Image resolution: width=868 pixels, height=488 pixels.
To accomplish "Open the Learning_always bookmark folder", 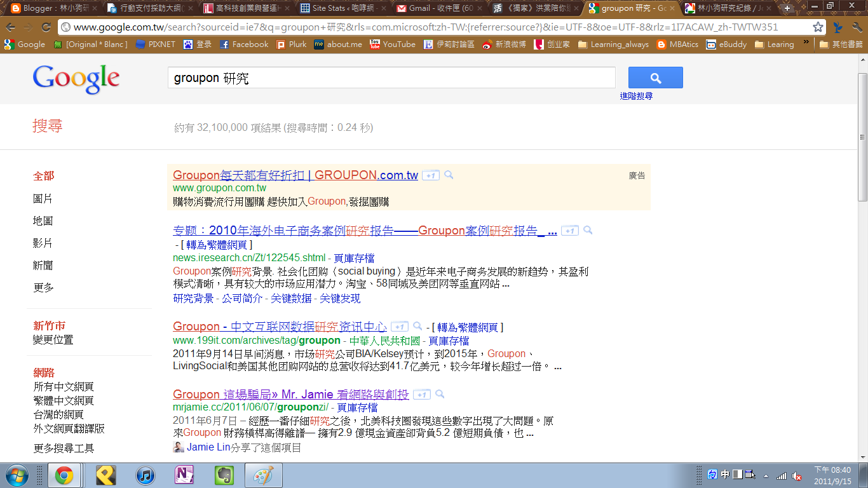I will (613, 44).
